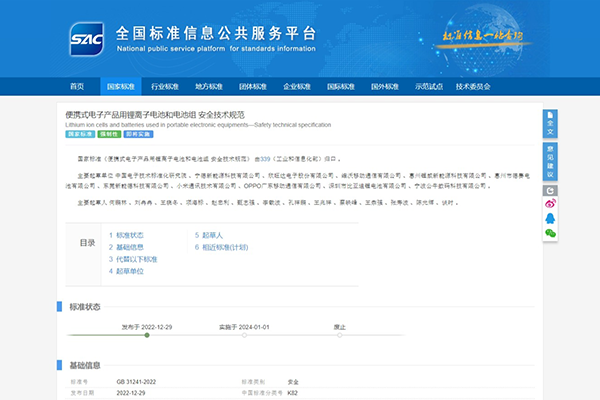Share via the Weibo icon
This screenshot has height=400, width=600.
(x=549, y=204)
